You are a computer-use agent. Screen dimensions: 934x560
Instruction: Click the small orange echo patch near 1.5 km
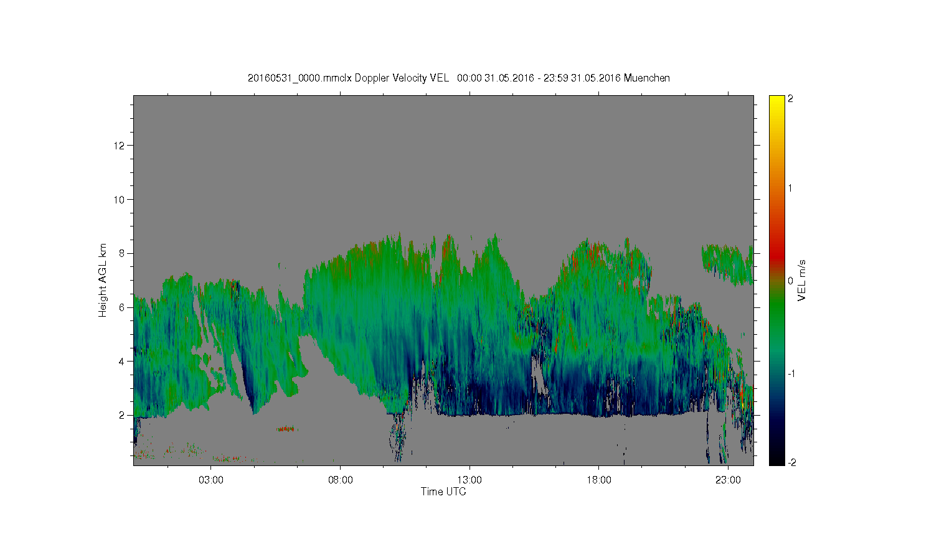click(x=287, y=429)
